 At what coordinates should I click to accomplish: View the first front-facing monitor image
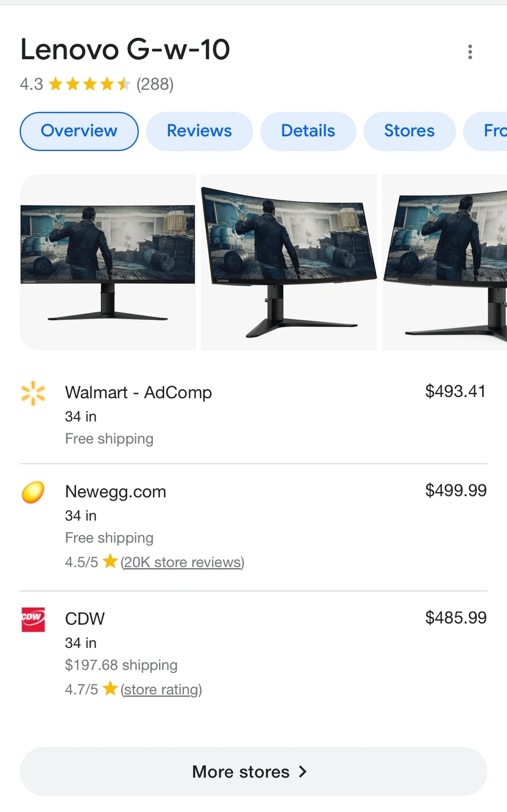[108, 262]
